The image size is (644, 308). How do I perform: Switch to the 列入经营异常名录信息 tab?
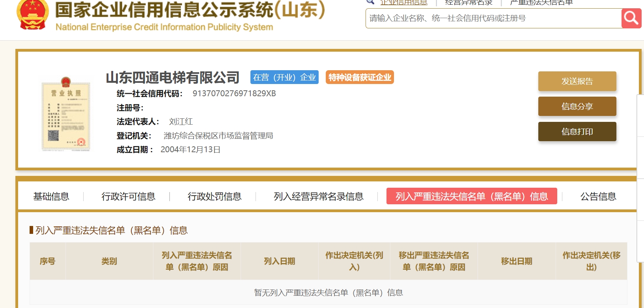pyautogui.click(x=319, y=196)
